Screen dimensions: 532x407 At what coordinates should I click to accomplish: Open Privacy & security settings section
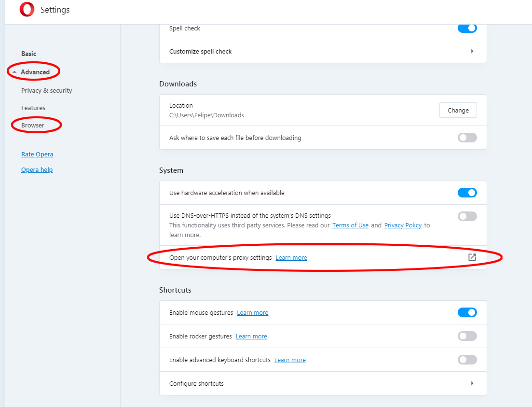46,90
